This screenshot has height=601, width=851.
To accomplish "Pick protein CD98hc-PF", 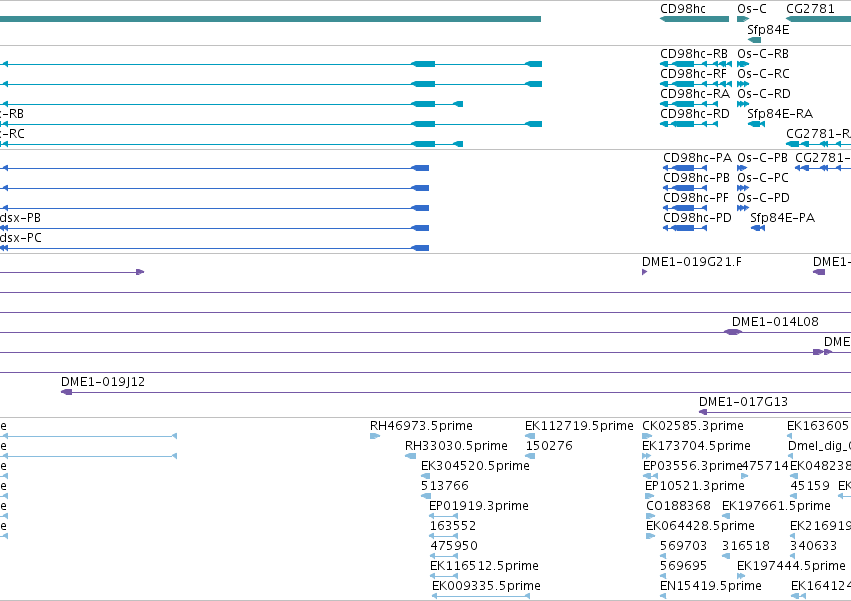I will coord(685,208).
